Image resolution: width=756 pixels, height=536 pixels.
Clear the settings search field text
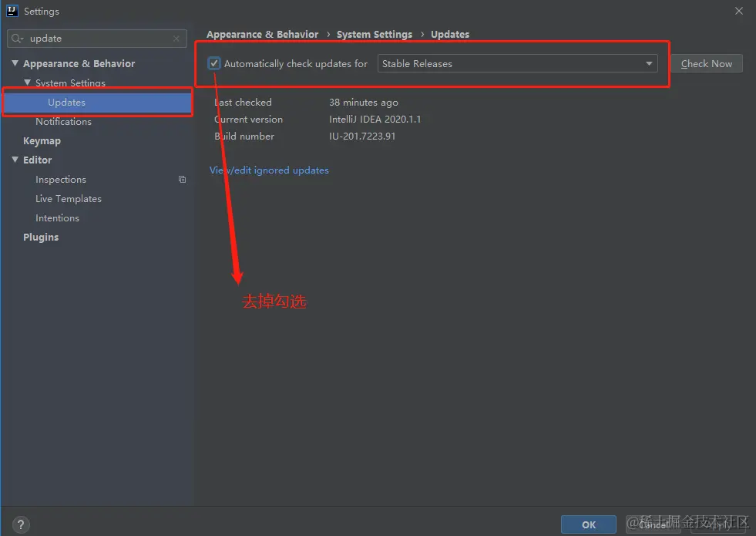click(176, 39)
